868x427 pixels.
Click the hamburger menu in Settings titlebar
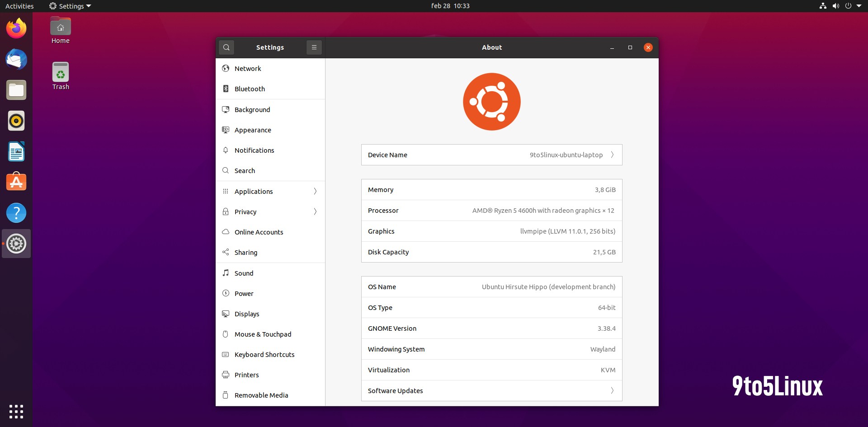coord(314,47)
